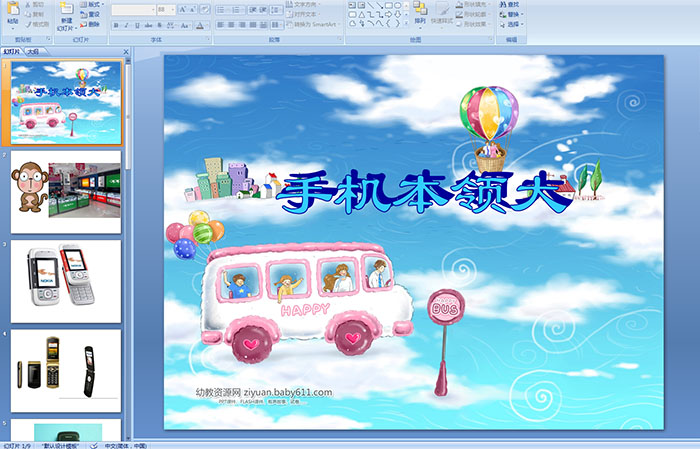Click the Decrease List Level icon
This screenshot has width=700, height=449.
tap(253, 10)
